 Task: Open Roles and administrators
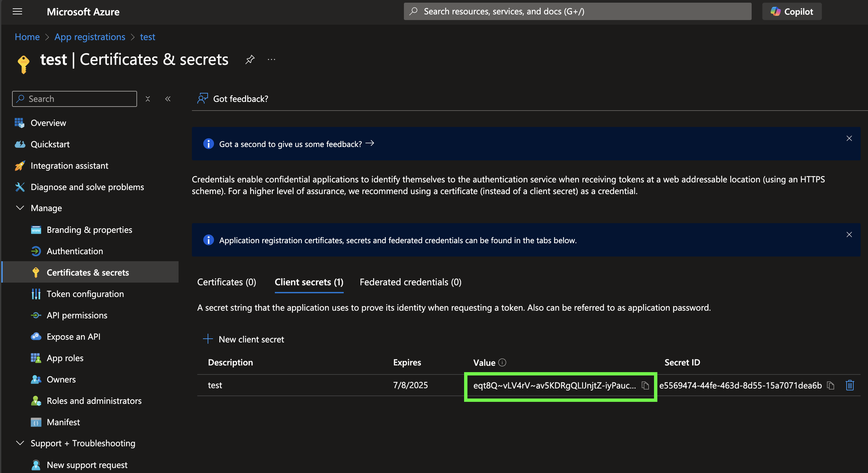(94, 401)
